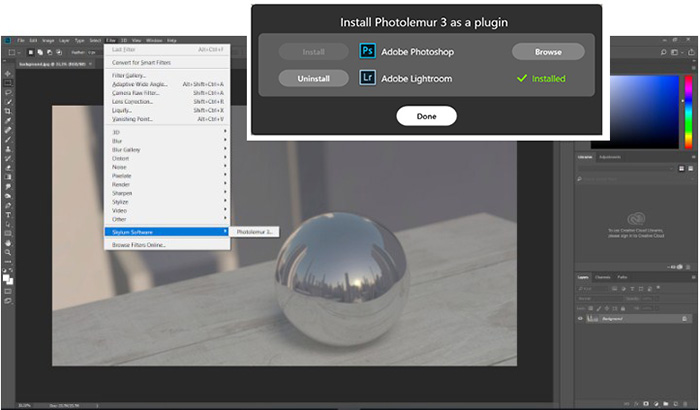The height and width of the screenshot is (410, 700).
Task: Select the Hand tool
Action: point(8,243)
